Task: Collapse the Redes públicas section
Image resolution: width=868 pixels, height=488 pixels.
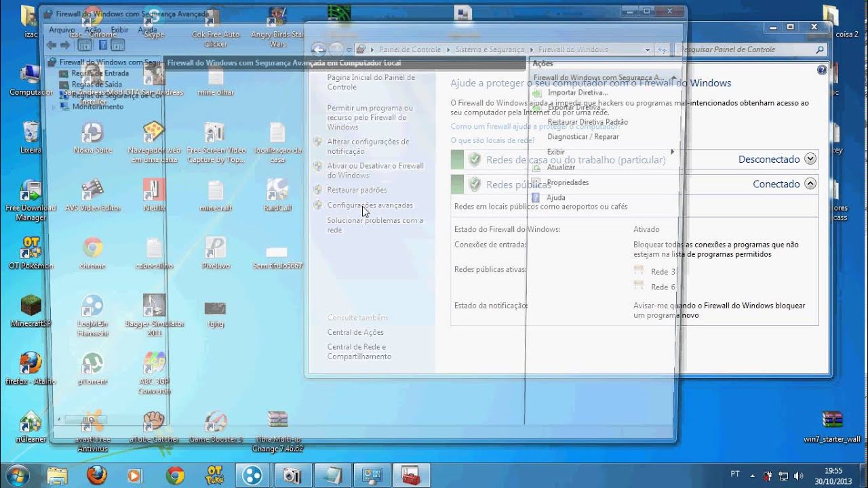Action: coord(810,184)
